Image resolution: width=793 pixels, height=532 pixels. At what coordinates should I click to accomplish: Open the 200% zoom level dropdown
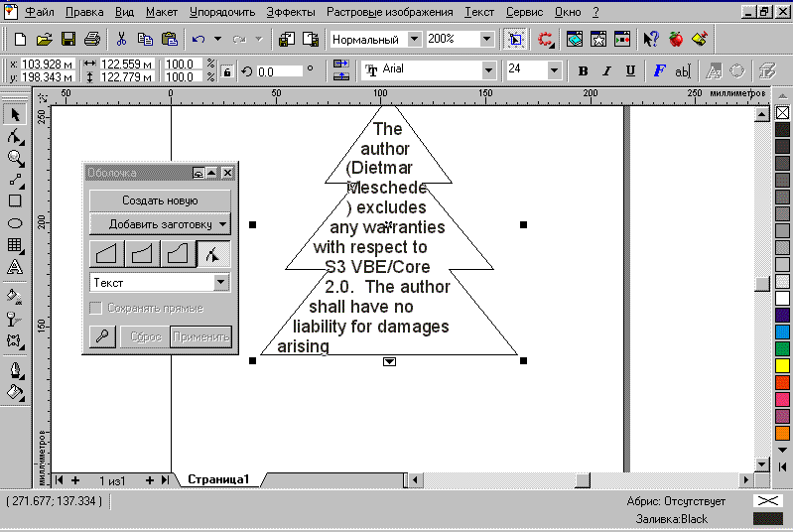coord(486,40)
